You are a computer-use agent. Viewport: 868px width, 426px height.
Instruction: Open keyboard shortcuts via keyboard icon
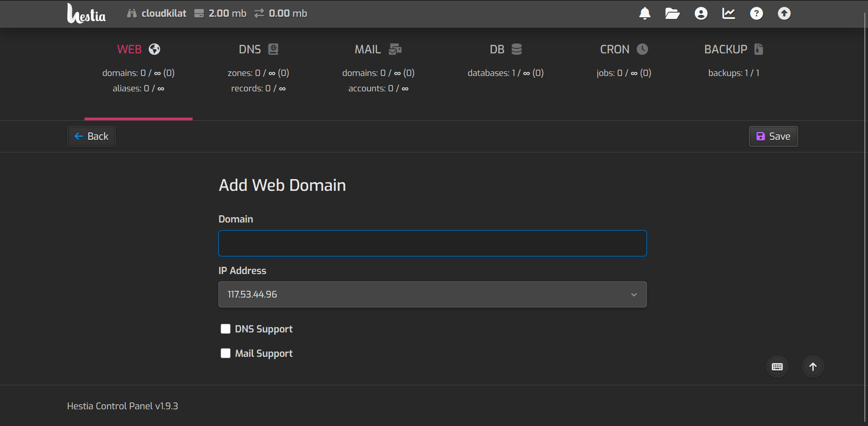click(x=777, y=366)
